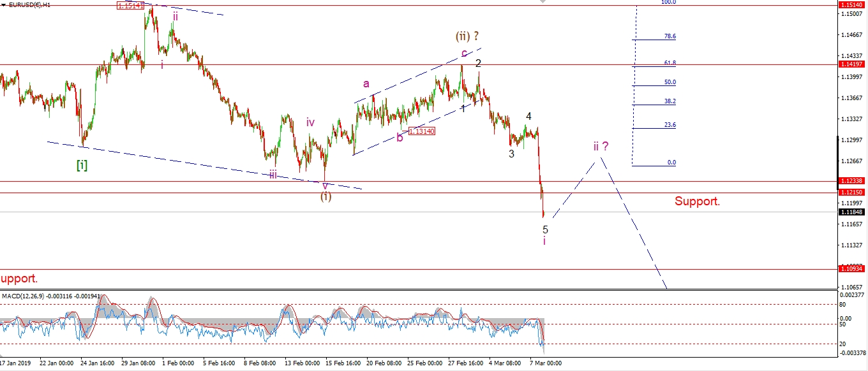The width and height of the screenshot is (868, 371).
Task: Click the 1.14197 red price tag
Action: pos(852,64)
